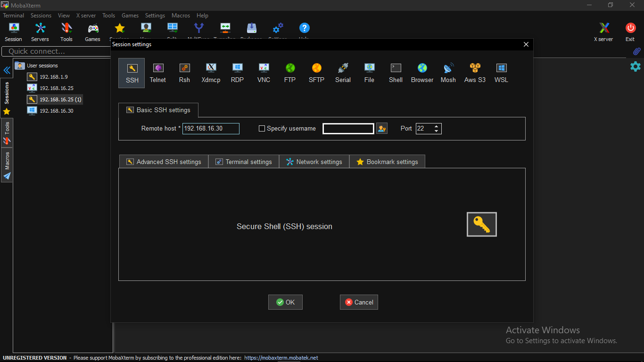Choose the Serial session type
This screenshot has height=362, width=644.
[343, 73]
